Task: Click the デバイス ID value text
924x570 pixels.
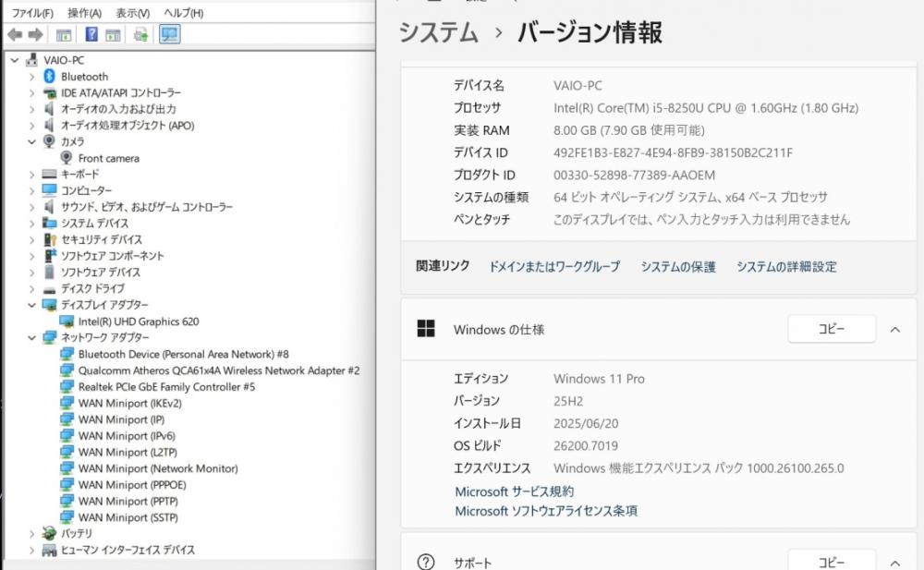Action: 673,152
